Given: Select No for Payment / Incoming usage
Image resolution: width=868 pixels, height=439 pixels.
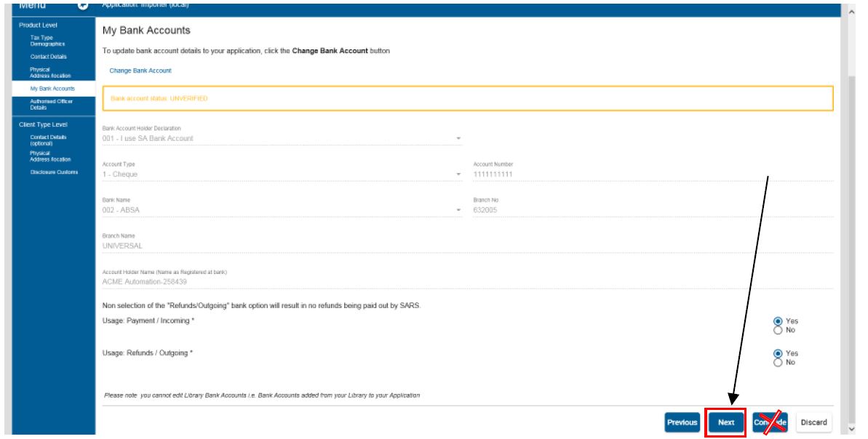Looking at the screenshot, I should (x=778, y=330).
